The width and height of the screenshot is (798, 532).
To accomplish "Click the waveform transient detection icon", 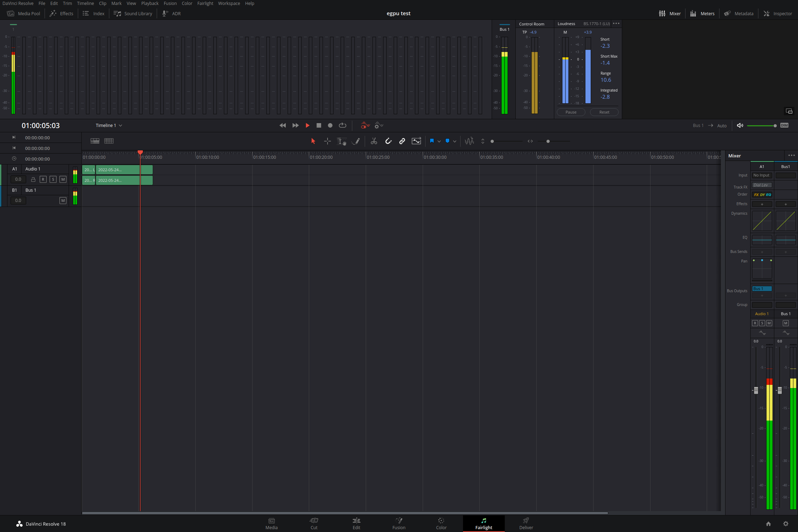I will [x=469, y=141].
